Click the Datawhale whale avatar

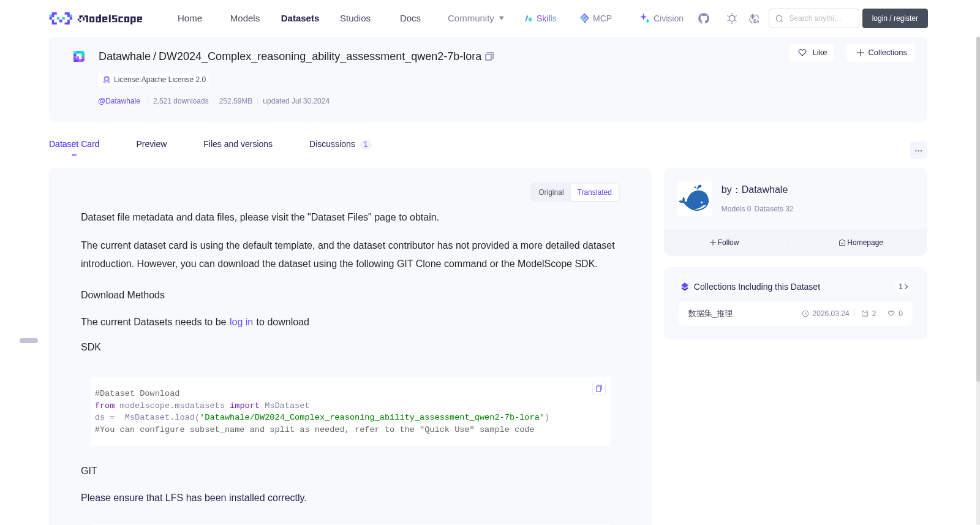click(694, 198)
